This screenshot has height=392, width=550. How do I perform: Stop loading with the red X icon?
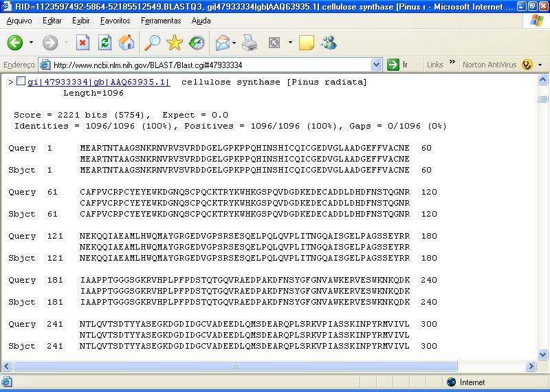point(82,43)
